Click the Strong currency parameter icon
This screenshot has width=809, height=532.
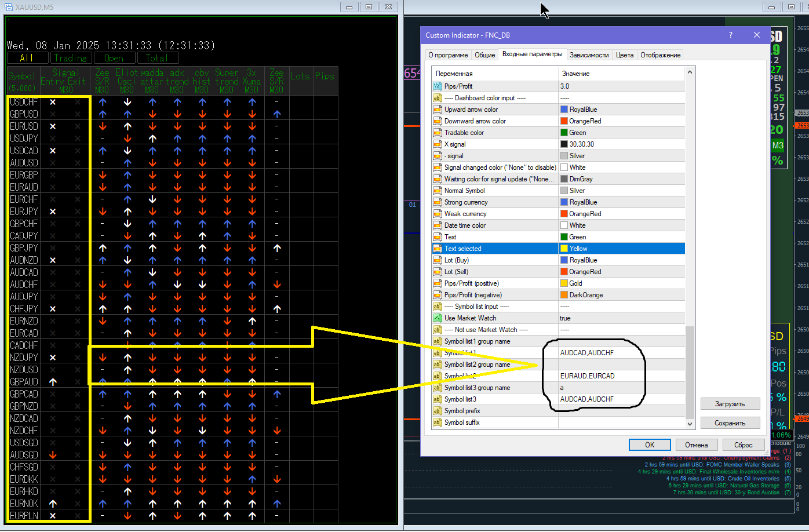pyautogui.click(x=438, y=202)
